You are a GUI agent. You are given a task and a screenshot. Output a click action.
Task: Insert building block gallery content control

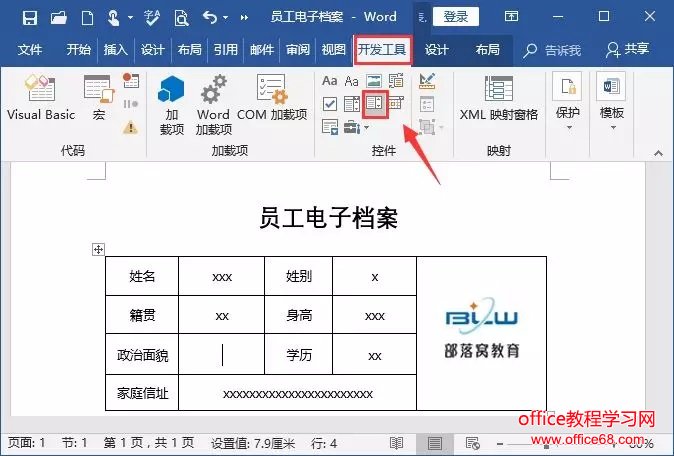[396, 80]
